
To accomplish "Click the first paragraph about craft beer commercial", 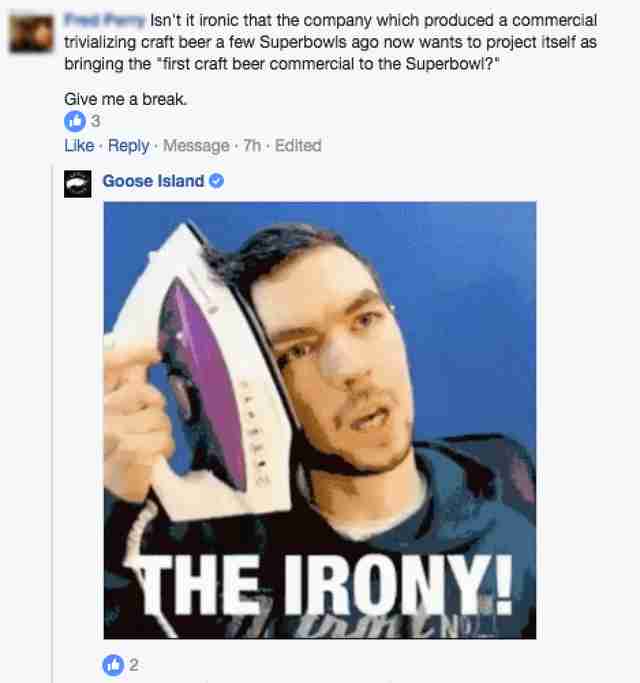I will pos(330,42).
